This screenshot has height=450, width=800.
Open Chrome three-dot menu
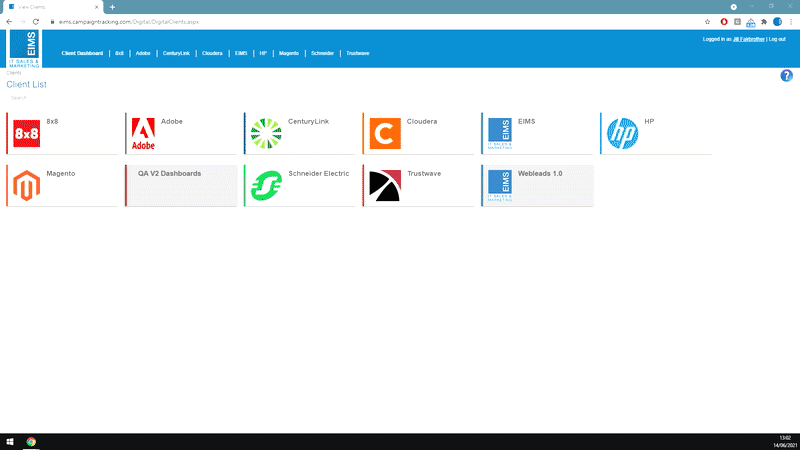(x=791, y=22)
